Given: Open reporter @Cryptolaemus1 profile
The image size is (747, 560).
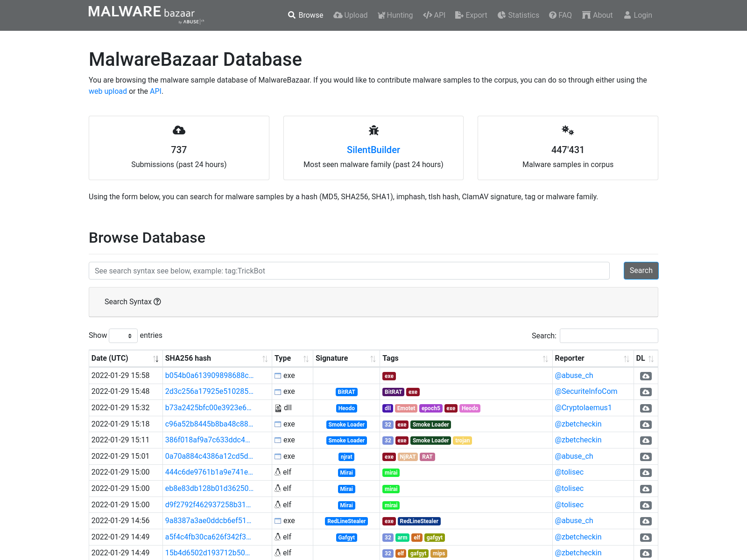Looking at the screenshot, I should (x=583, y=407).
